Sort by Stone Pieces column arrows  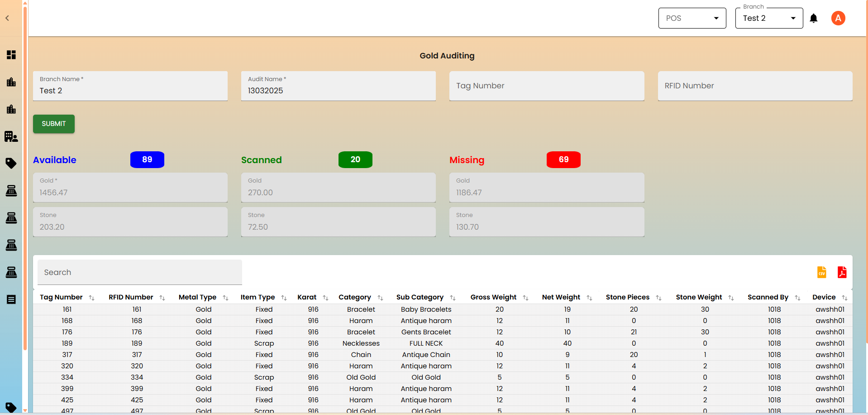tap(658, 298)
